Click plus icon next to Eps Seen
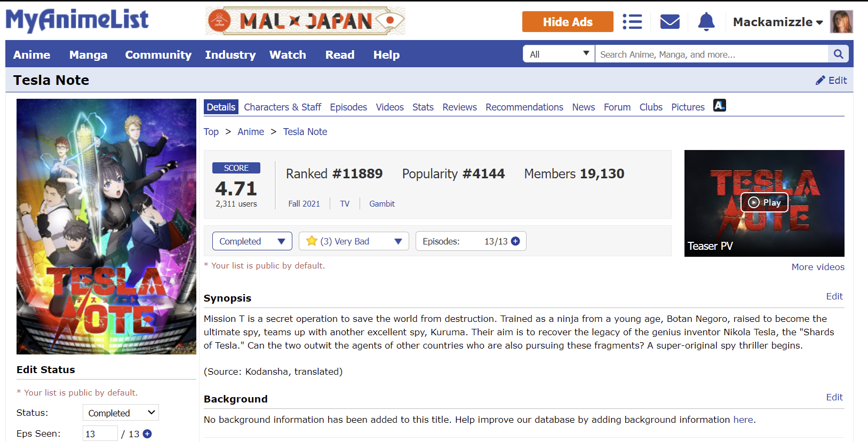Screen dimensions: 868x442 click(147, 434)
